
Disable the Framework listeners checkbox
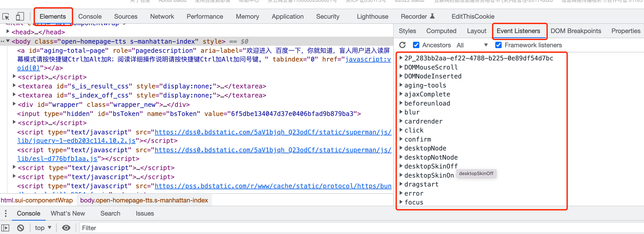[x=498, y=45]
